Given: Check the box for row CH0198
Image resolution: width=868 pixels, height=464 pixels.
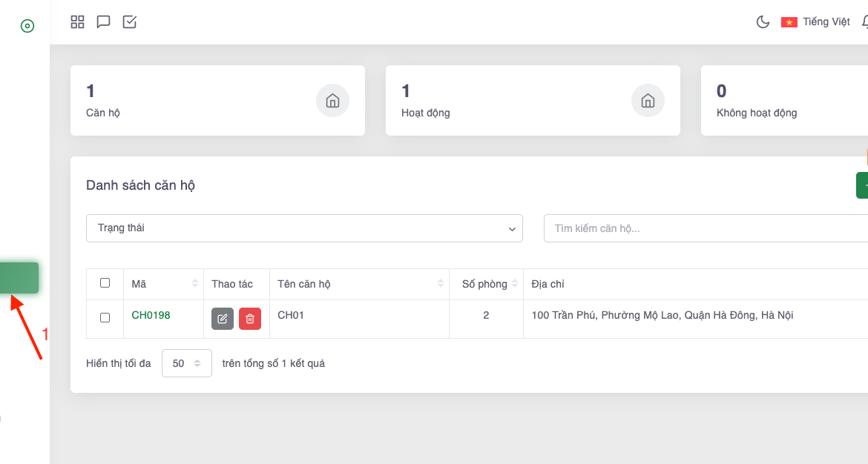Looking at the screenshot, I should pyautogui.click(x=105, y=317).
